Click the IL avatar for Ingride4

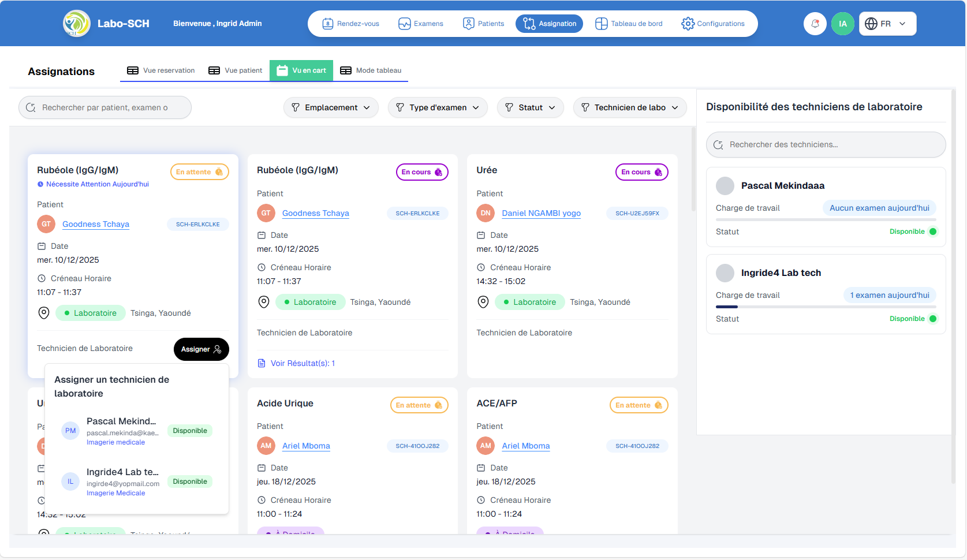tap(70, 481)
